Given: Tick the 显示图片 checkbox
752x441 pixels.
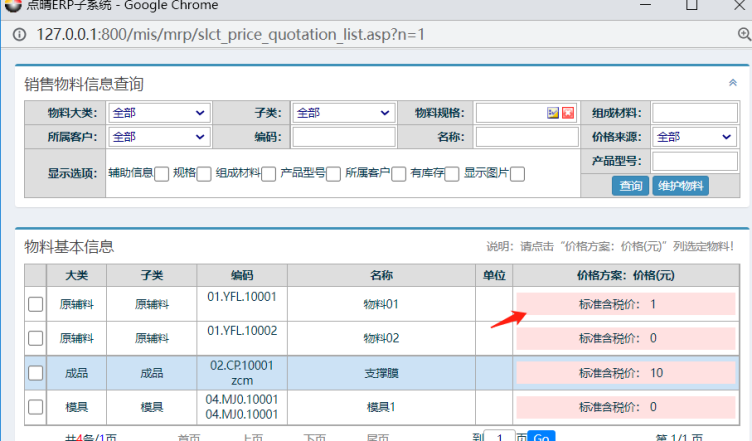Looking at the screenshot, I should pos(517,174).
